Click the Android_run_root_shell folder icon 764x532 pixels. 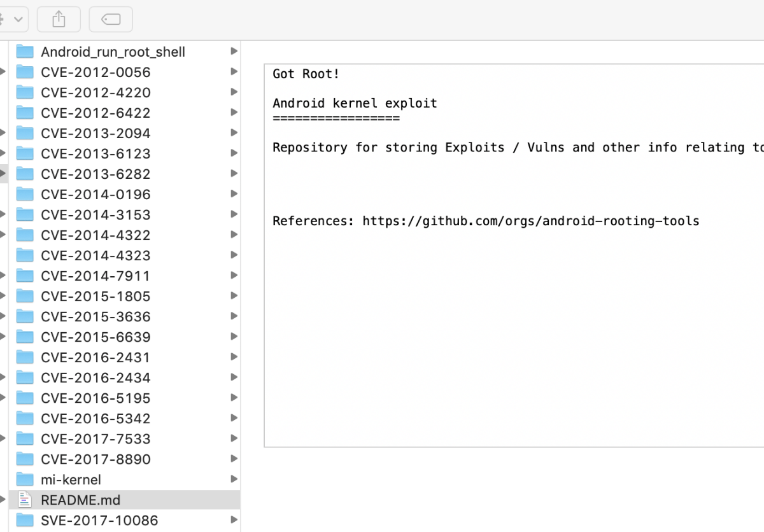click(x=24, y=52)
